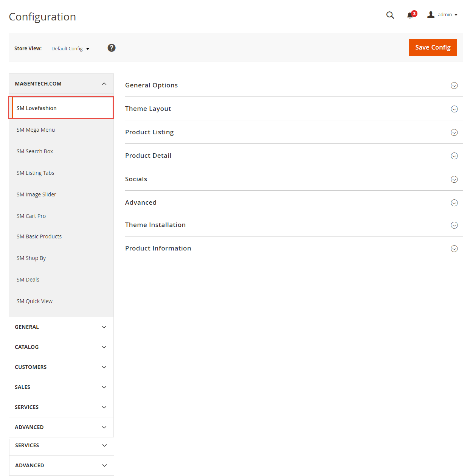This screenshot has width=473, height=476.
Task: Open the search magnifier icon
Action: (x=390, y=15)
